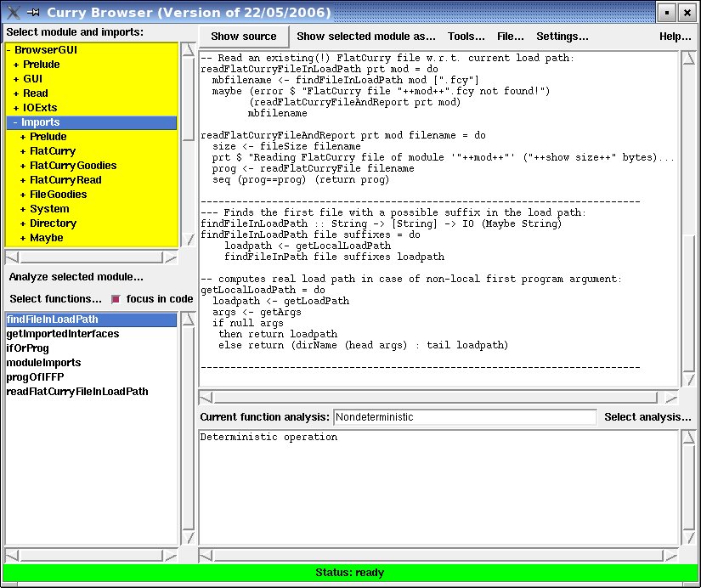This screenshot has height=588, width=701.
Task: Expand the FlatCurryGoodies module node
Action: (x=23, y=166)
